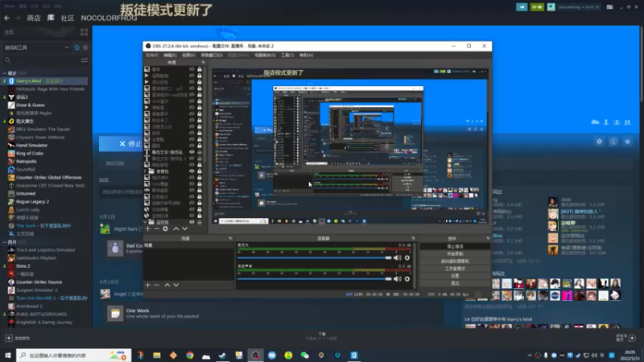Toggle visibility of the 监控组 group
This screenshot has height=362, width=644.
[192, 222]
